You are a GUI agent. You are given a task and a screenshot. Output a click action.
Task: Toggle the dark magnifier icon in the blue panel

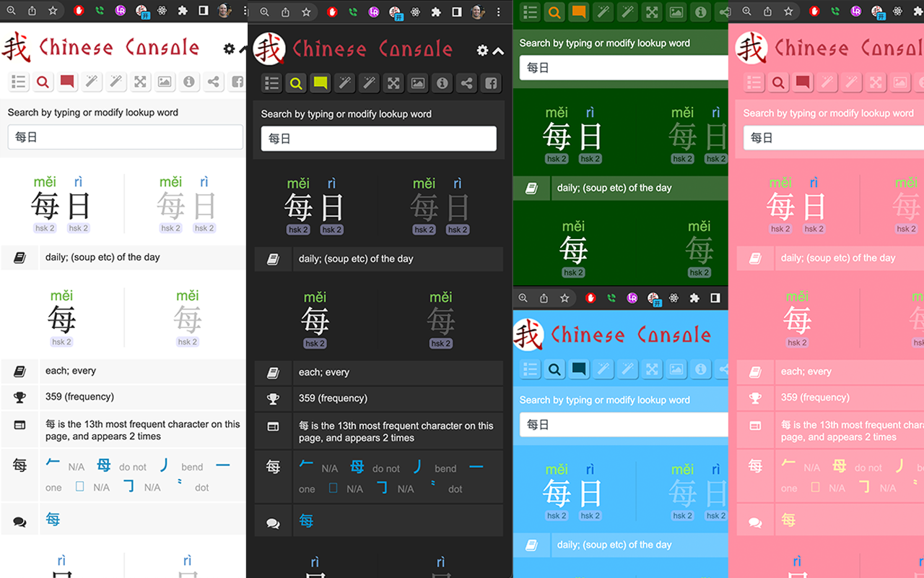pyautogui.click(x=554, y=369)
